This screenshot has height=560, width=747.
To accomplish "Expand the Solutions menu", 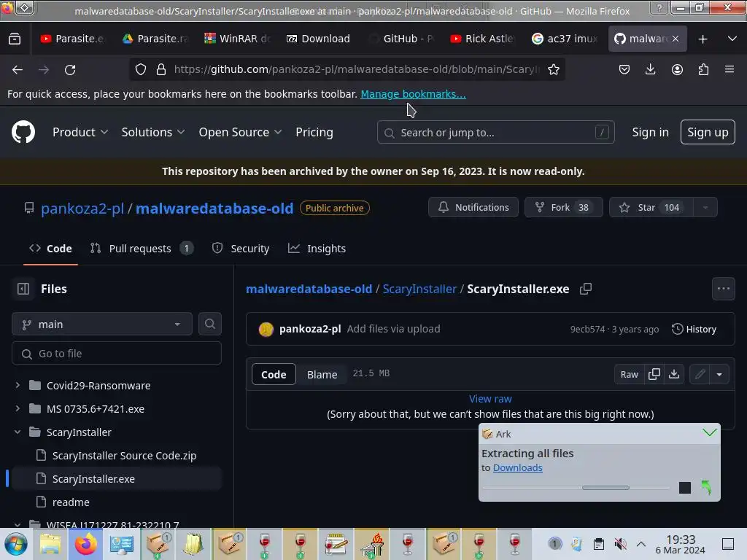I will [153, 132].
